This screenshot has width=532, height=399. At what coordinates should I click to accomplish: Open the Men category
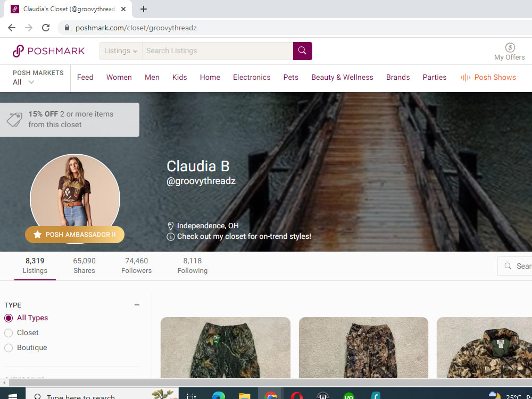[x=152, y=77]
